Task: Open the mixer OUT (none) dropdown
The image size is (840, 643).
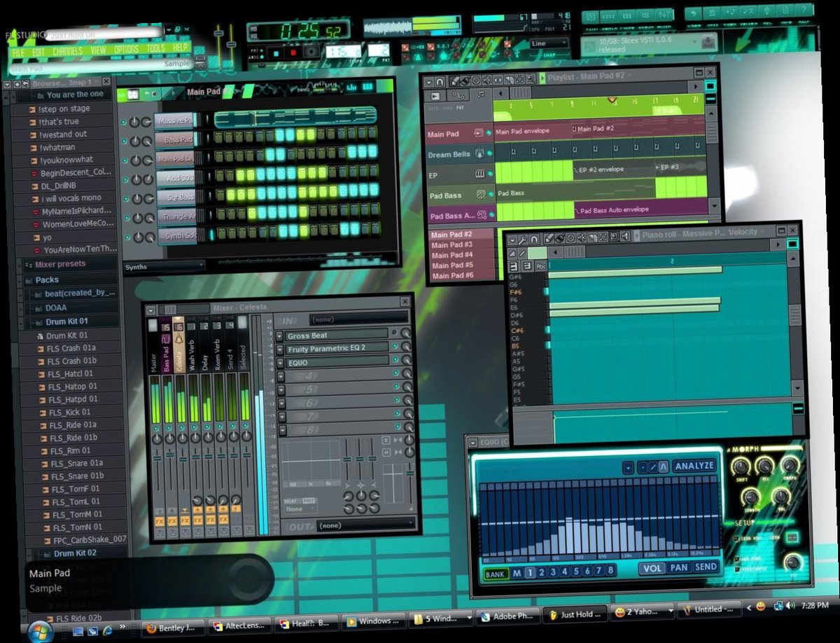Action: tap(365, 525)
